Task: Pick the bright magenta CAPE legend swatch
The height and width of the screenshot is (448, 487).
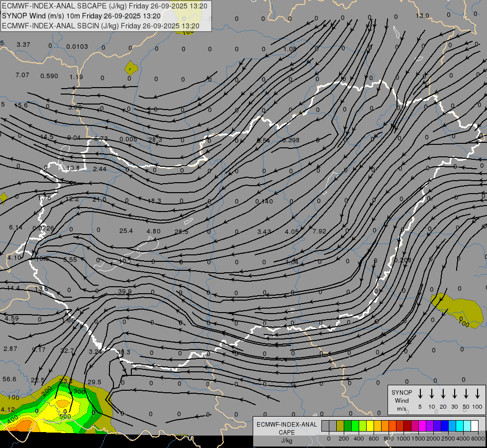Action: (422, 426)
